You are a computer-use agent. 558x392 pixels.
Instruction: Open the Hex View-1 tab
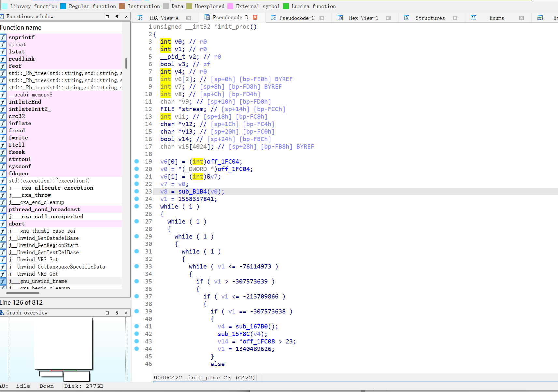(x=364, y=18)
